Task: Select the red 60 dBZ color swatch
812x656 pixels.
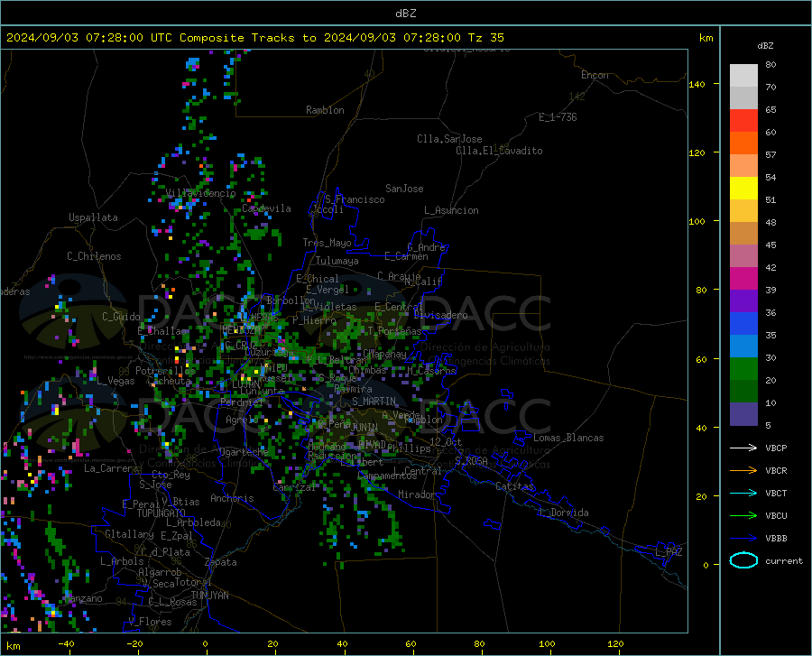Action: [x=743, y=121]
